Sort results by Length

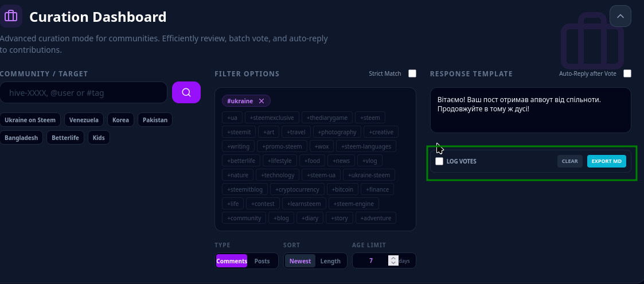[330, 261]
